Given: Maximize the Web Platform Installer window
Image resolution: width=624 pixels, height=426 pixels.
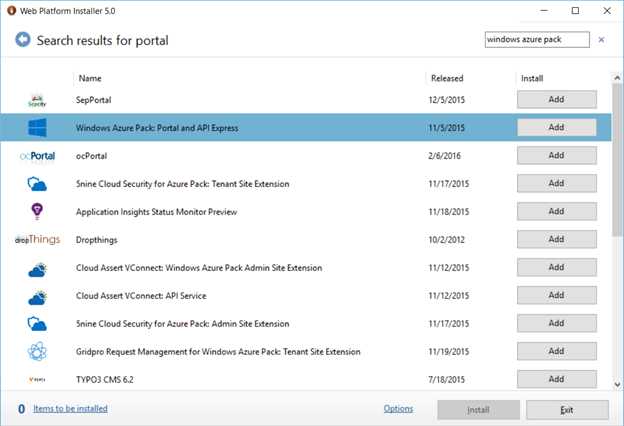Looking at the screenshot, I should pos(575,11).
